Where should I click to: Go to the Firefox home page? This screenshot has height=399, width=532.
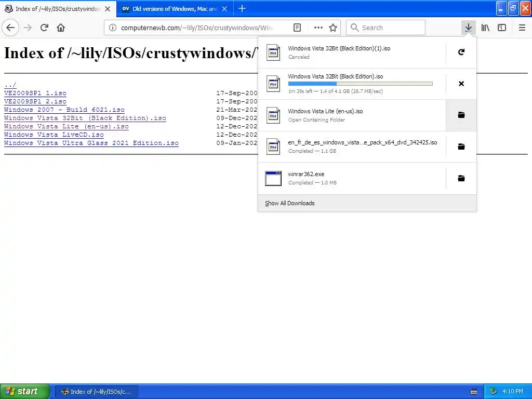tap(61, 28)
